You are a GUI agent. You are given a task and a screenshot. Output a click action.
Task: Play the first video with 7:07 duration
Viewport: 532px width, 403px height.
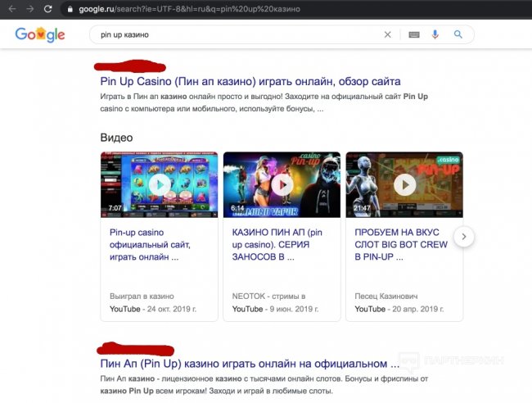tap(160, 184)
